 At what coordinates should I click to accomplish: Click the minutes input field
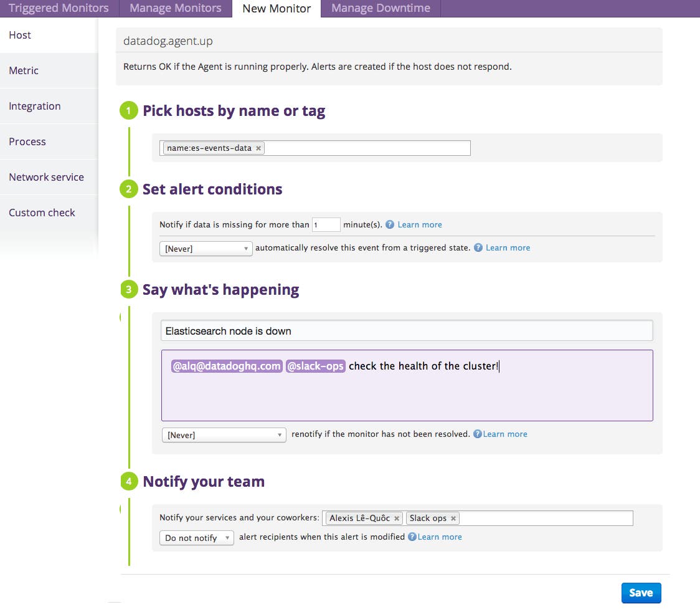tap(326, 224)
